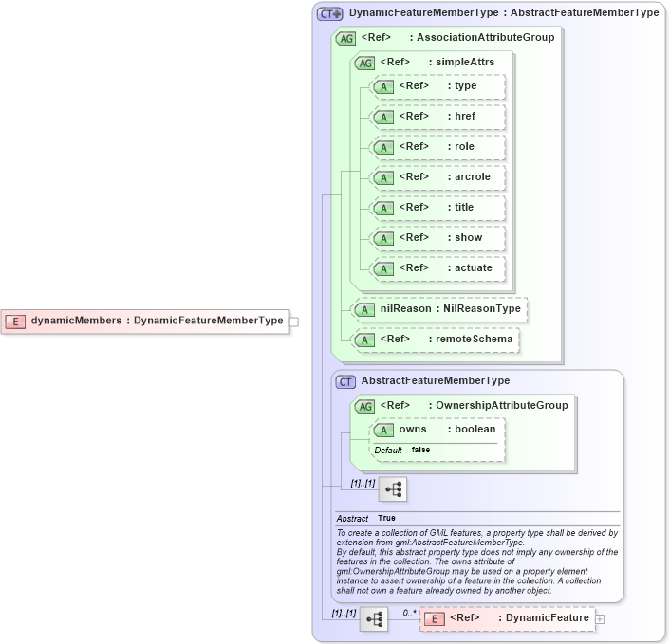Click the [1]..[1] label inside AbstractFeatureMemberType

363,483
